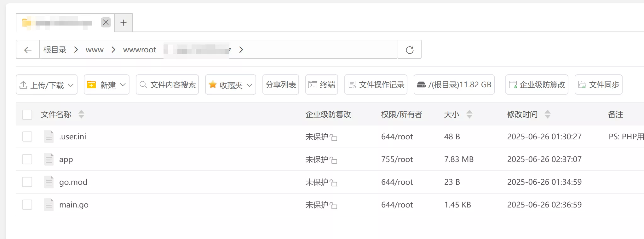Image resolution: width=644 pixels, height=239 pixels.
Task: Click file icon of app
Action: [49, 159]
